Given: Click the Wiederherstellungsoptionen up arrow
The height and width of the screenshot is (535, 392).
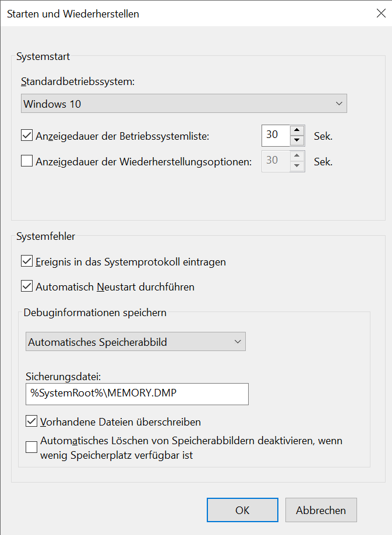Looking at the screenshot, I should 297,156.
